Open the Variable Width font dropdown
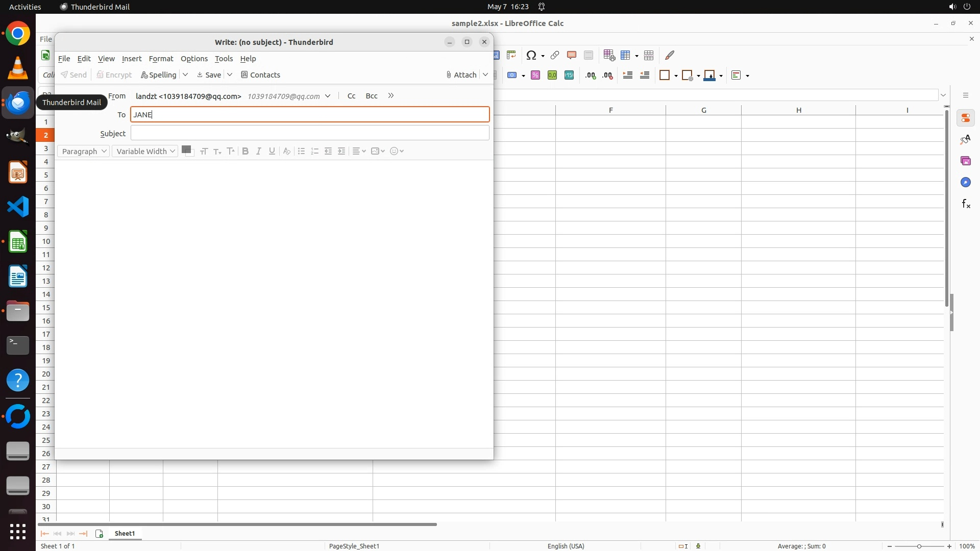The width and height of the screenshot is (980, 551). [145, 151]
